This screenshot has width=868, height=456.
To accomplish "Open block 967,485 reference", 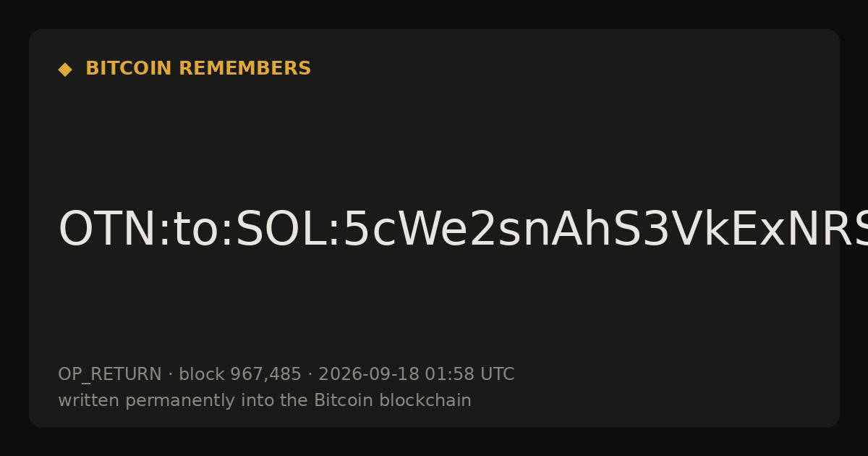I will tap(240, 375).
